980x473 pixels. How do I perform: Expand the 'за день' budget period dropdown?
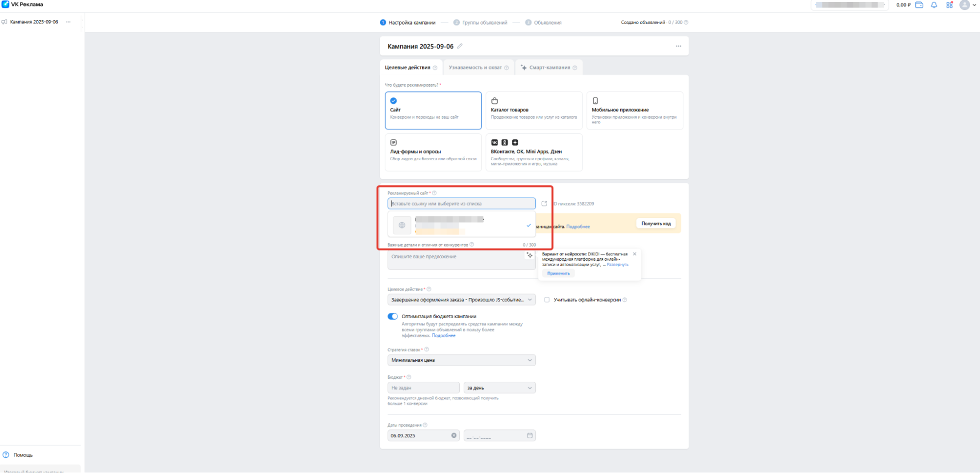499,388
